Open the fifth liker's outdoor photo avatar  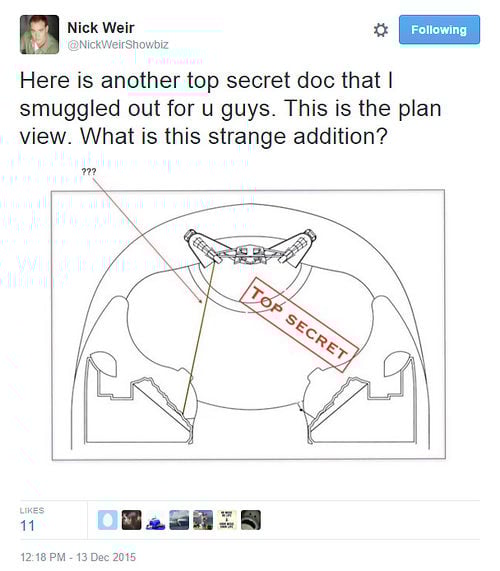pos(203,520)
